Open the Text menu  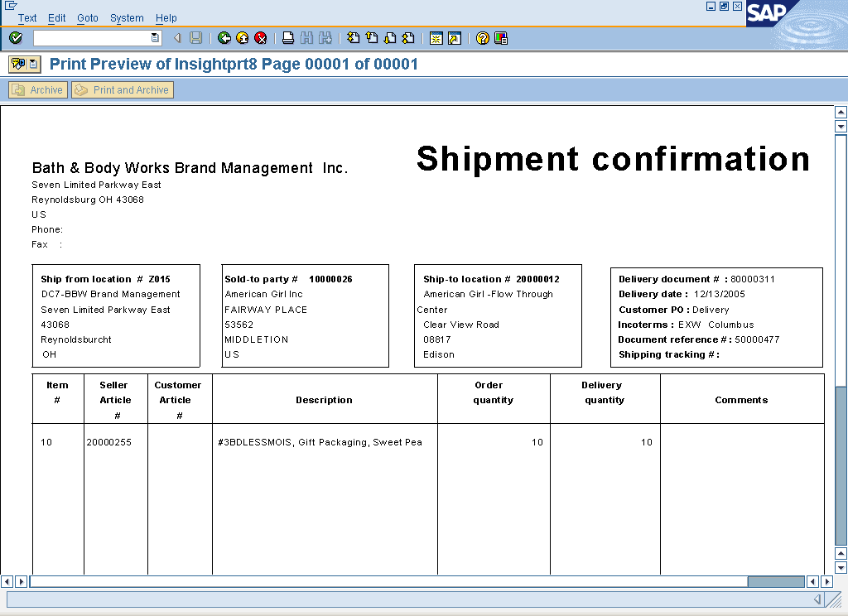click(x=27, y=18)
